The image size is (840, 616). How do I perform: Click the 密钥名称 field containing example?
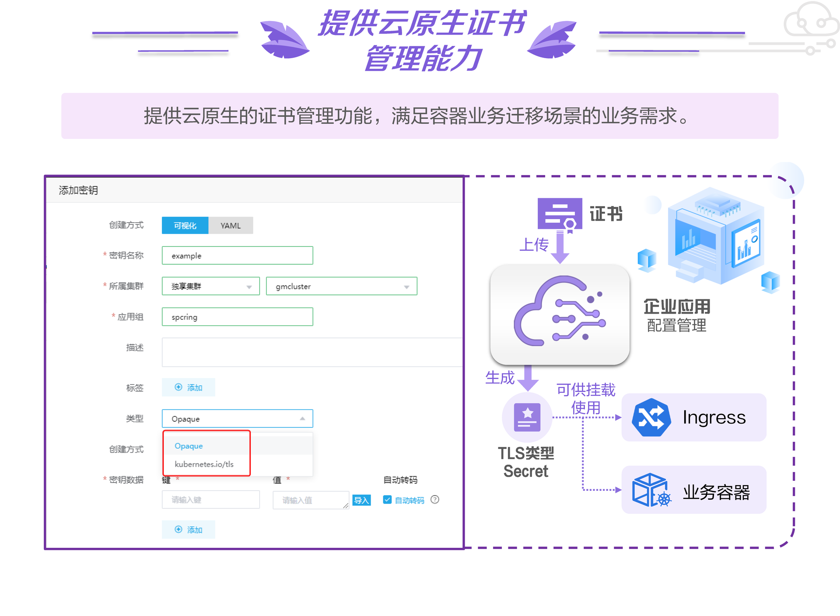[x=237, y=255]
